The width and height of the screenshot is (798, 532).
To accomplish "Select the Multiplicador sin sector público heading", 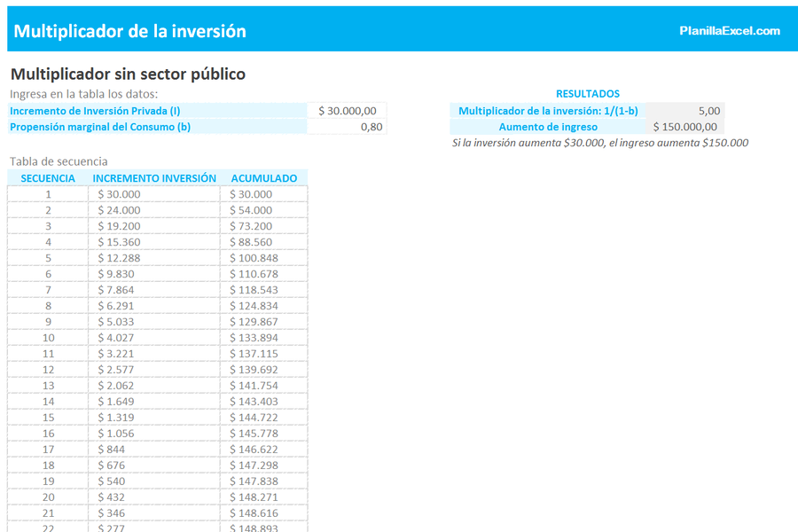I will 128,74.
